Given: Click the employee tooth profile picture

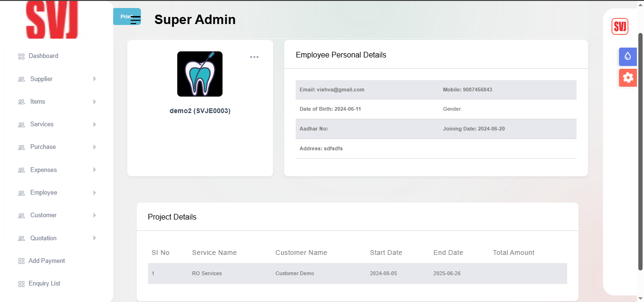Looking at the screenshot, I should coord(199,74).
